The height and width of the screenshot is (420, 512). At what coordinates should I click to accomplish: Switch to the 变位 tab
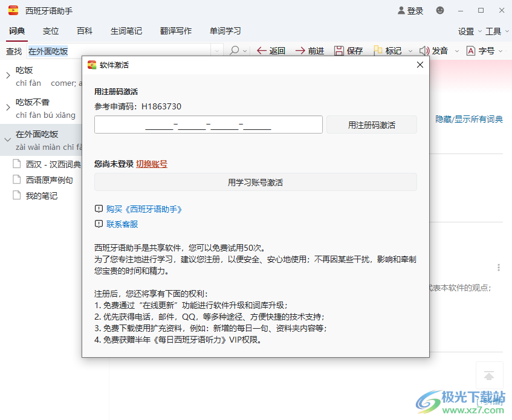click(51, 31)
